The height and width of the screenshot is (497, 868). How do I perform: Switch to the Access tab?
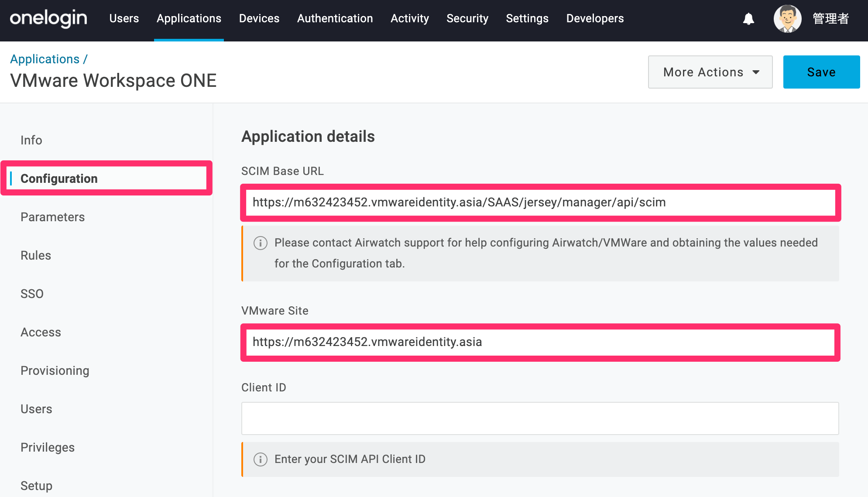pos(41,332)
